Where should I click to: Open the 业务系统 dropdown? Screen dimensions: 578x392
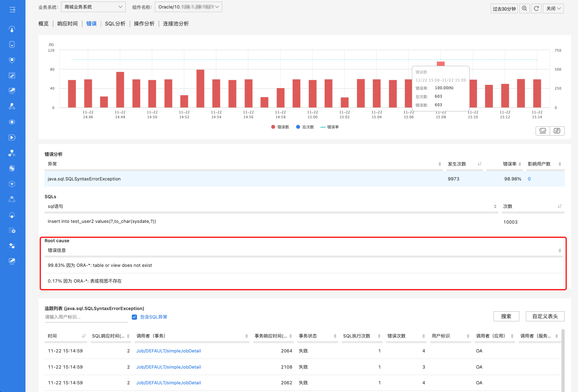click(93, 7)
